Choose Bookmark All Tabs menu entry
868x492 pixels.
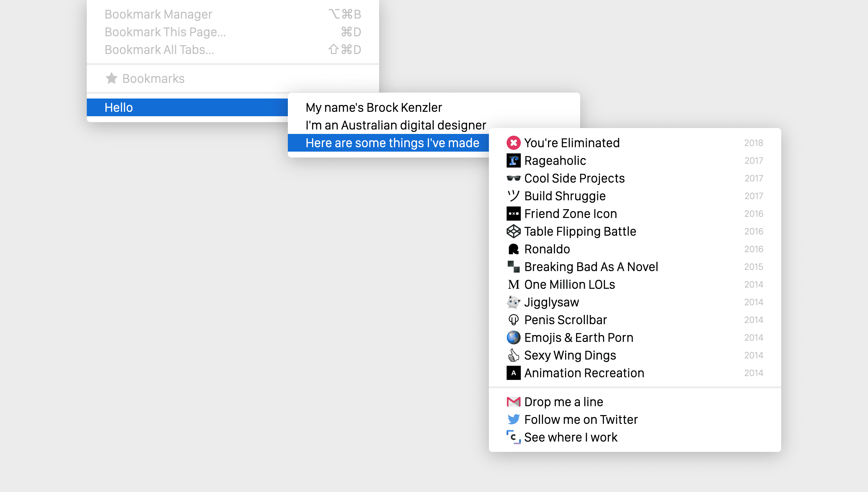click(159, 50)
